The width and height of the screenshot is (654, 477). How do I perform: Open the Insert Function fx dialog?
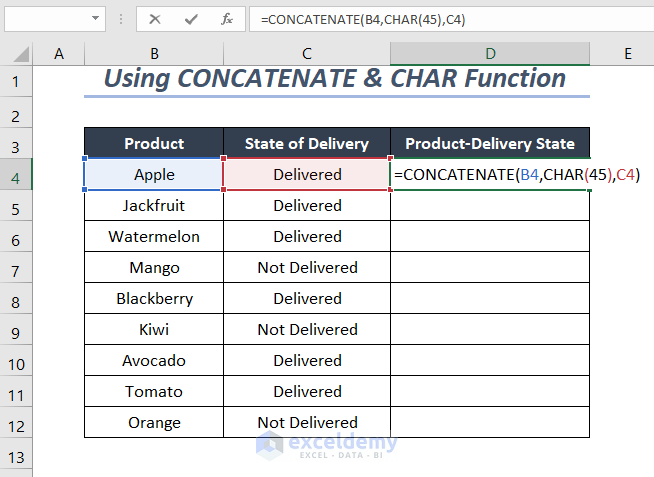[x=226, y=19]
